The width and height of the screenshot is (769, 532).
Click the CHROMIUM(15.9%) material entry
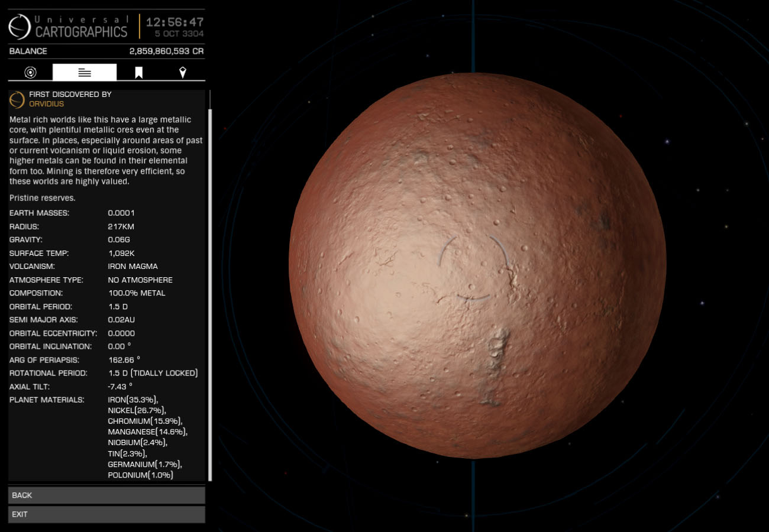145,421
